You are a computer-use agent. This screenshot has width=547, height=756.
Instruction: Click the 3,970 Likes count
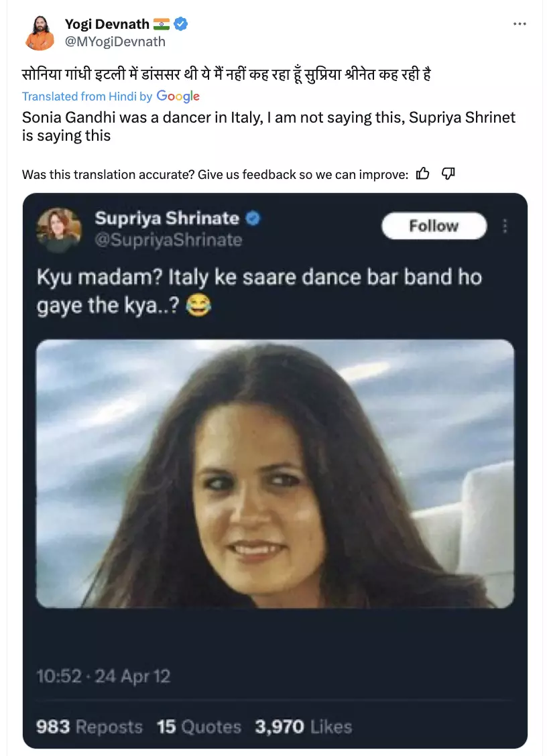[x=304, y=727]
